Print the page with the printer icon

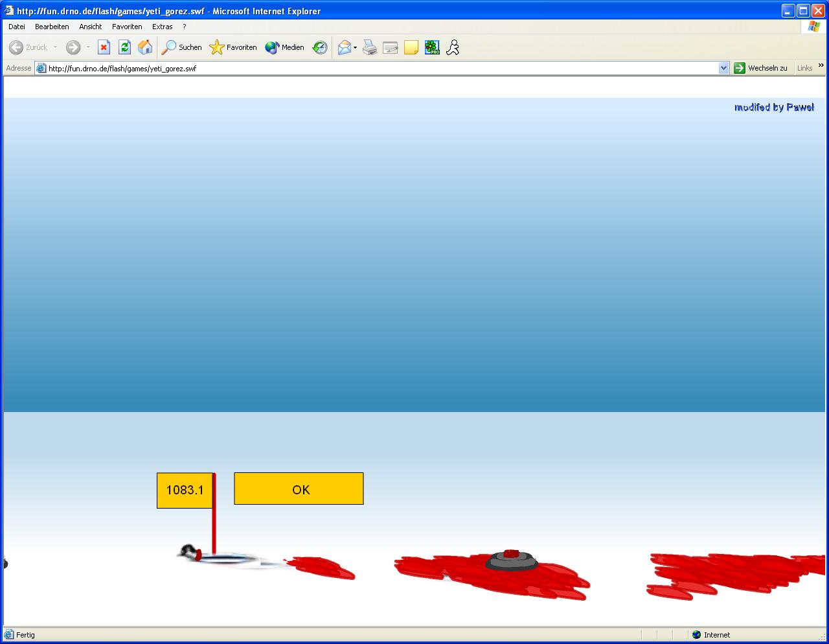tap(370, 47)
